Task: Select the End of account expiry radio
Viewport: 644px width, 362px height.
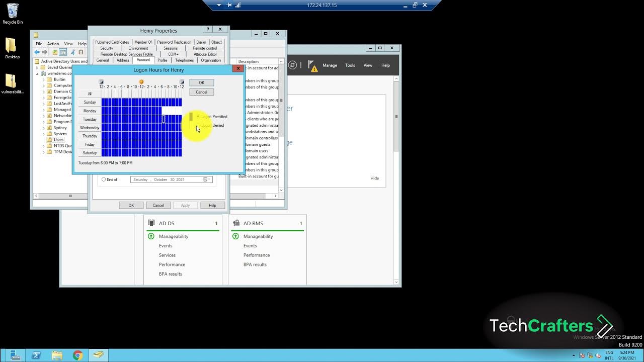Action: click(104, 179)
